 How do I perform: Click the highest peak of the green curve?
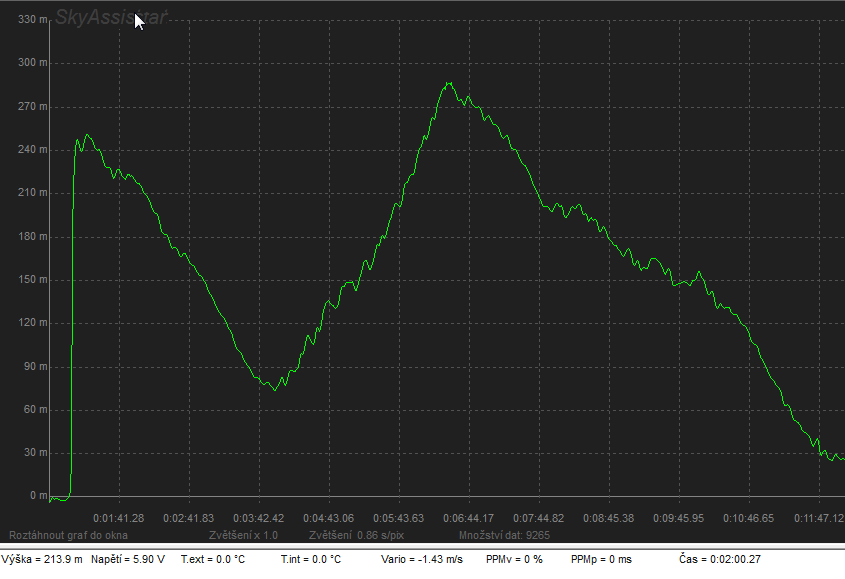(x=450, y=83)
